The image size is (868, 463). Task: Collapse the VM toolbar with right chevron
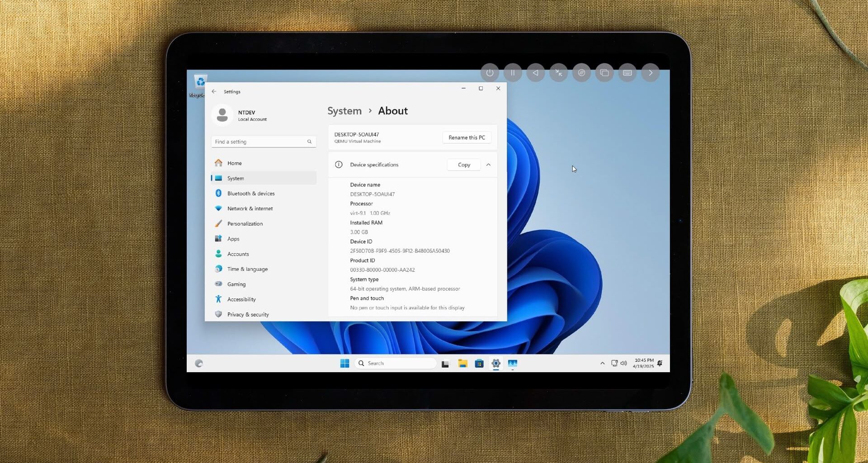pos(651,73)
